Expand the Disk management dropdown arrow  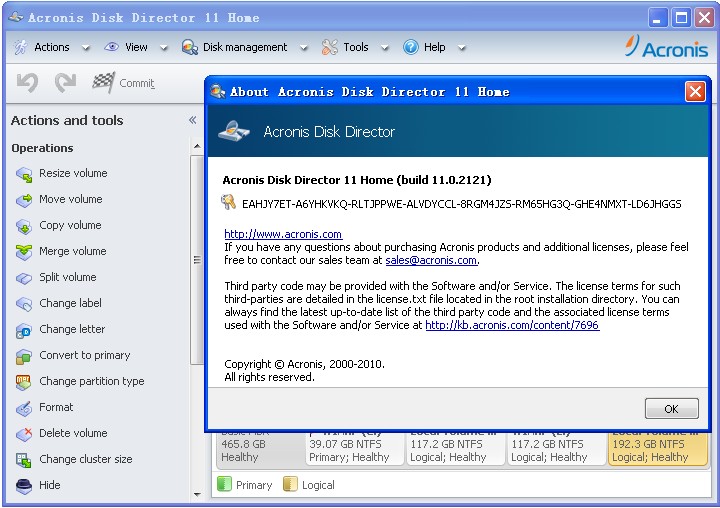[x=303, y=48]
